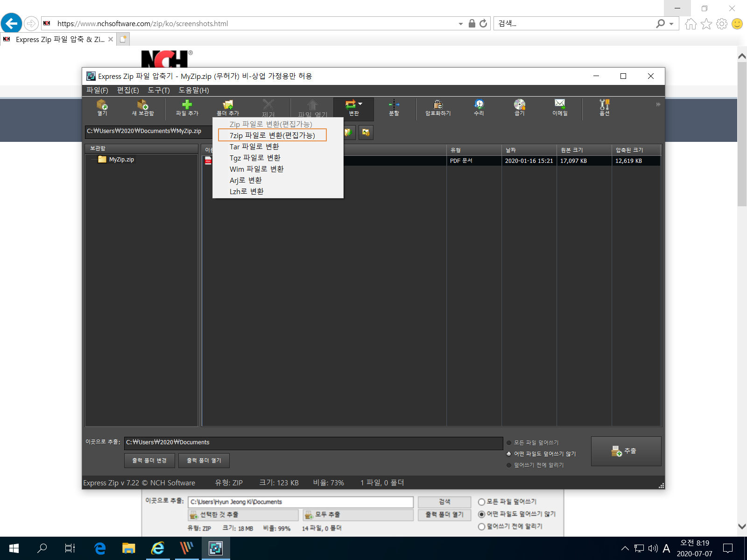This screenshot has width=747, height=560.
Task: Click 출력 폴더 변경 button
Action: click(149, 461)
